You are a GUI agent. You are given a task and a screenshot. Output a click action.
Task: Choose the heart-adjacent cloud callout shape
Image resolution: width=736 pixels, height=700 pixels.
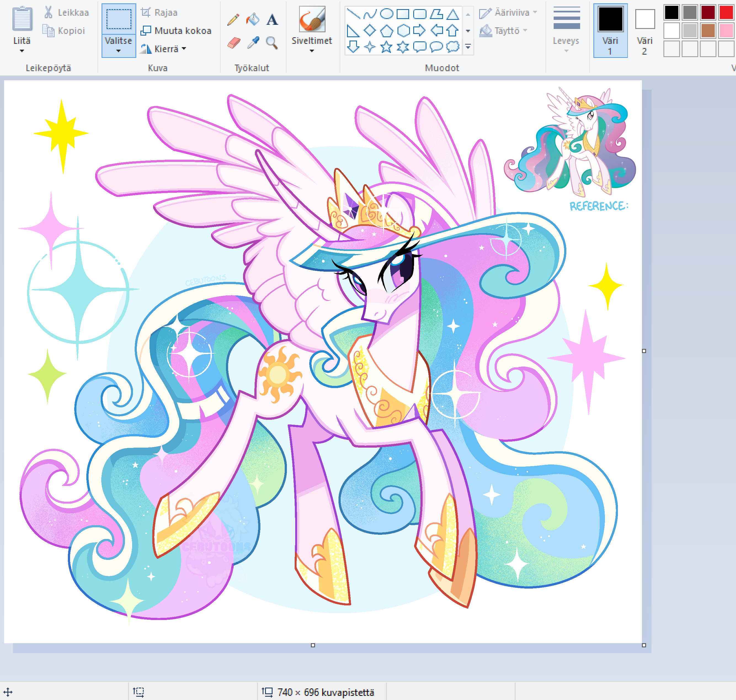tap(452, 47)
